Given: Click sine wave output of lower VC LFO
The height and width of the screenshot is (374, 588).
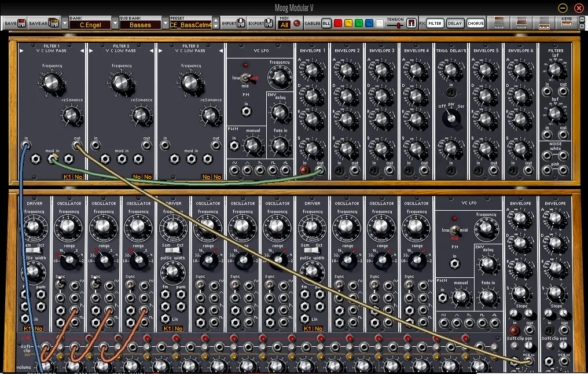Looking at the screenshot, I should pyautogui.click(x=444, y=322).
